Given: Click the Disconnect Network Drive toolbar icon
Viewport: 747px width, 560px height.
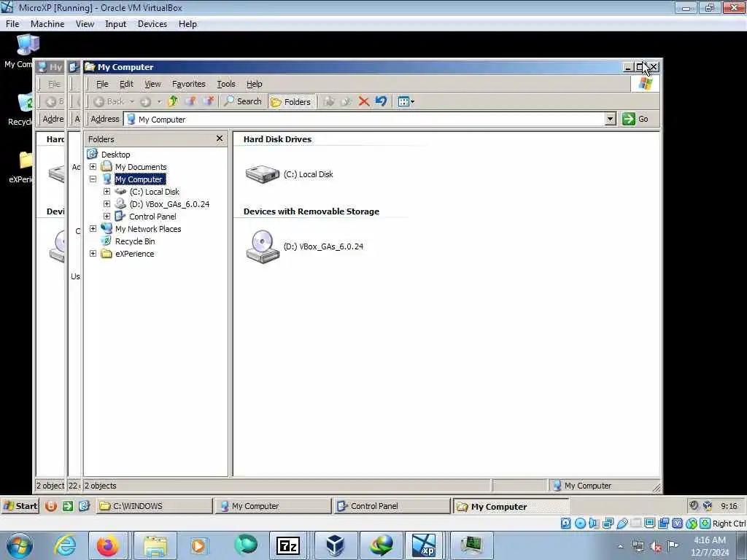Looking at the screenshot, I should tap(208, 101).
